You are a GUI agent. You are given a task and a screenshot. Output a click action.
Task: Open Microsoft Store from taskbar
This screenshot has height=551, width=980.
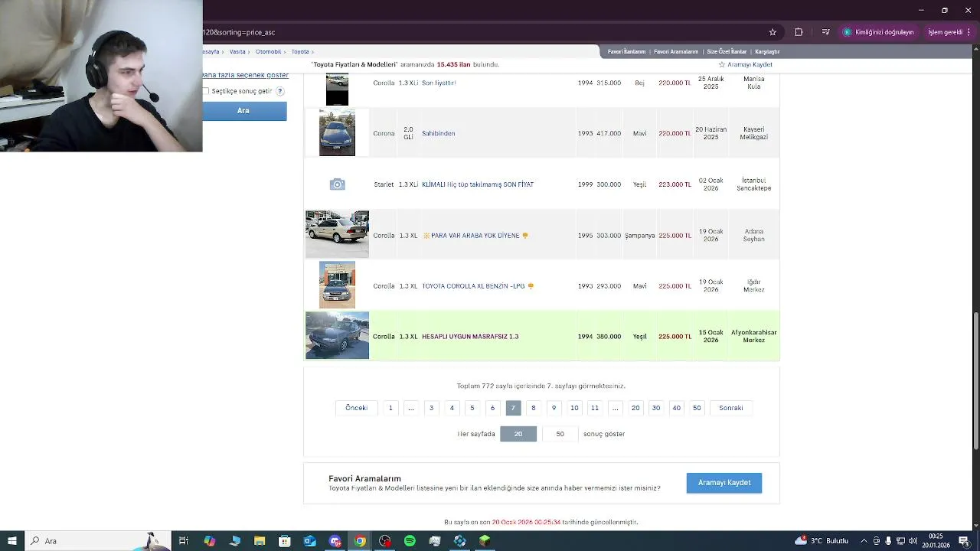coord(285,541)
